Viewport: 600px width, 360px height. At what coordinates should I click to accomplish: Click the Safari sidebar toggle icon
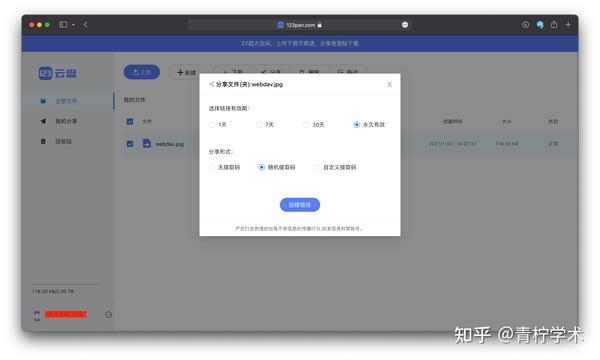pos(63,24)
